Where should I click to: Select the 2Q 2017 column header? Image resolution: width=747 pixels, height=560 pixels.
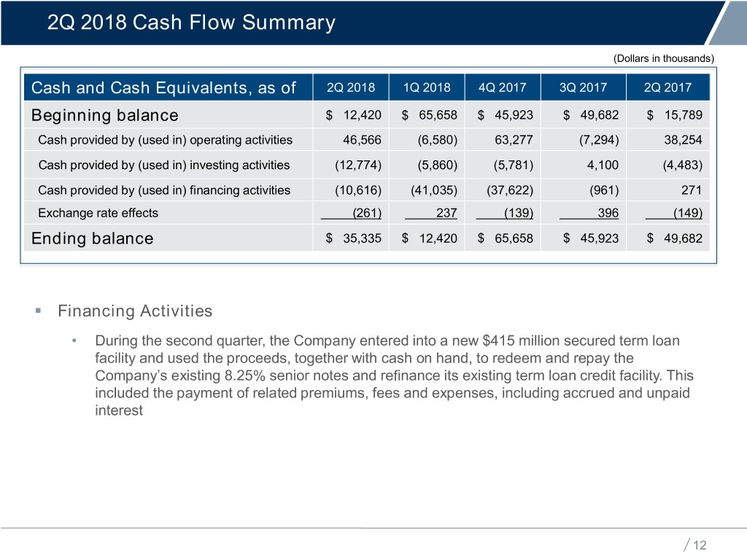668,88
